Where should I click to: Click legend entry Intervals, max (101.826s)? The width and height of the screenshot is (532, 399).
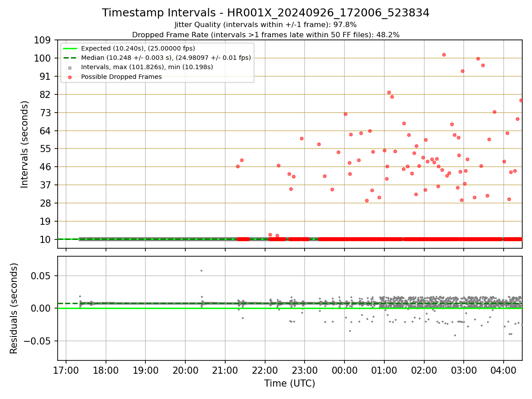pyautogui.click(x=147, y=67)
